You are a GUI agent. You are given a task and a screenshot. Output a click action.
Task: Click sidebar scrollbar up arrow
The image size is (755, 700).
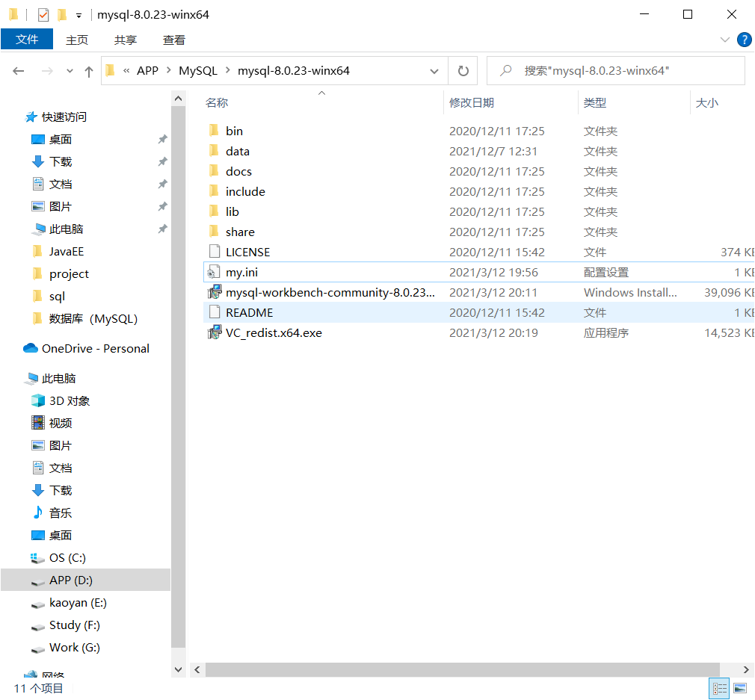point(178,99)
